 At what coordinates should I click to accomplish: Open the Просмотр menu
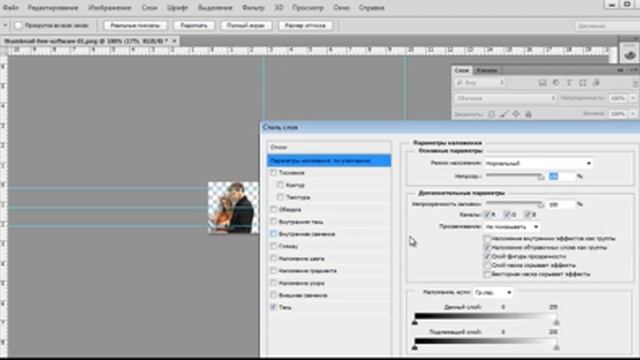click(x=308, y=7)
